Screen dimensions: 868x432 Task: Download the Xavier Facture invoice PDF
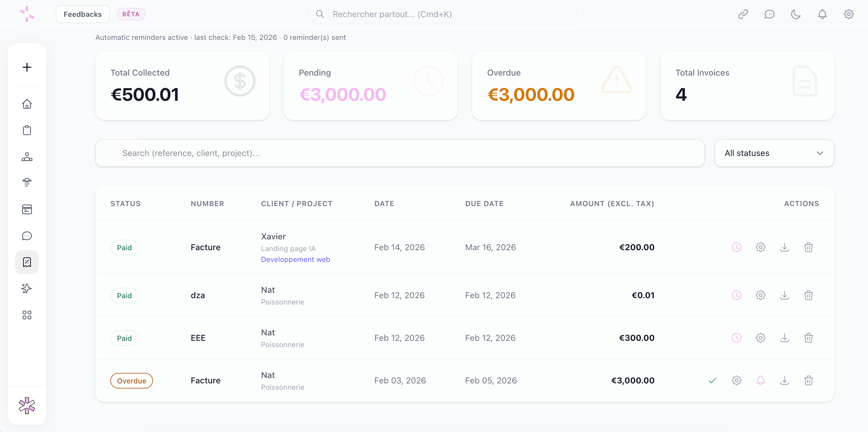click(x=785, y=247)
